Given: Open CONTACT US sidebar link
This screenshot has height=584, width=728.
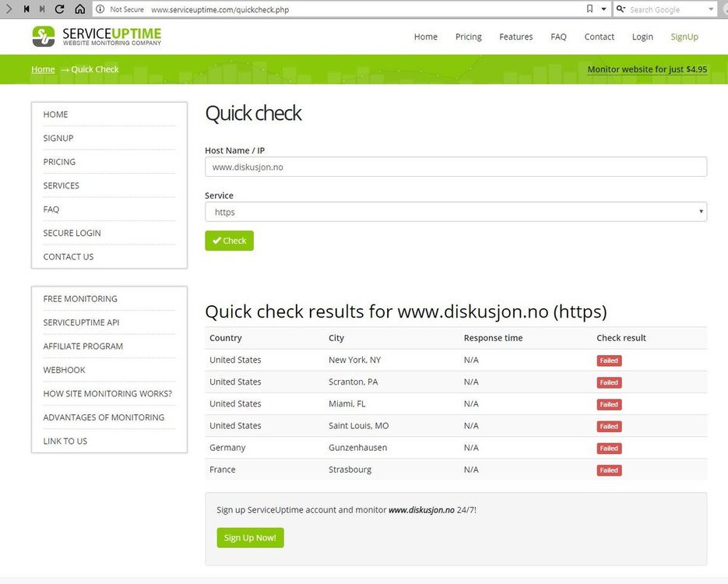Looking at the screenshot, I should pyautogui.click(x=69, y=256).
